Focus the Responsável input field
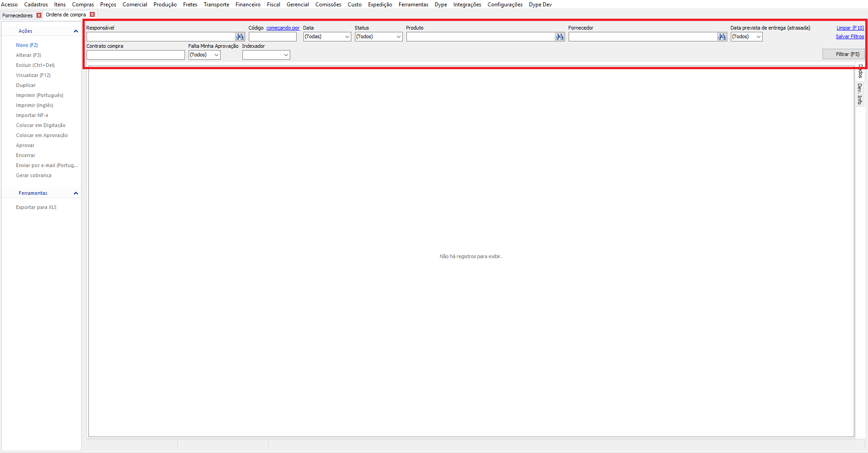The width and height of the screenshot is (868, 453). pos(161,37)
